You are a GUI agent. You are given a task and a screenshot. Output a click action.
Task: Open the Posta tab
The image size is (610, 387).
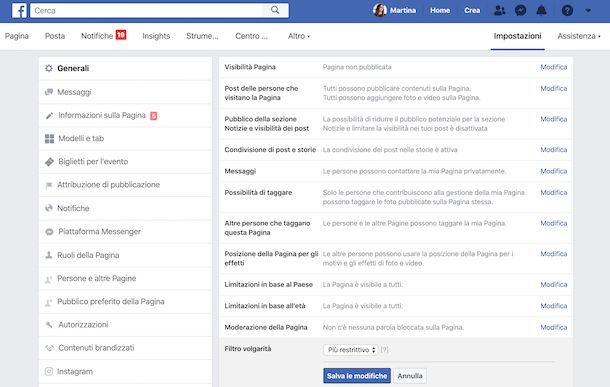55,36
